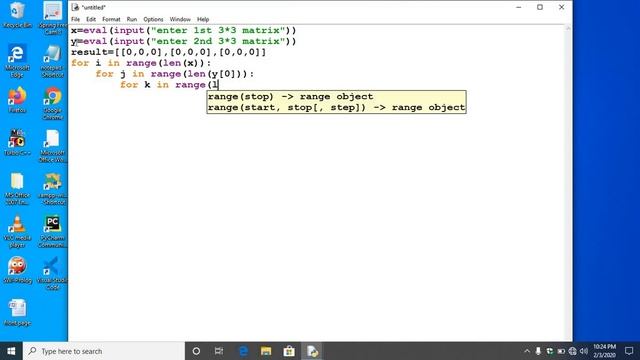Open the Run menu

pos(131,19)
